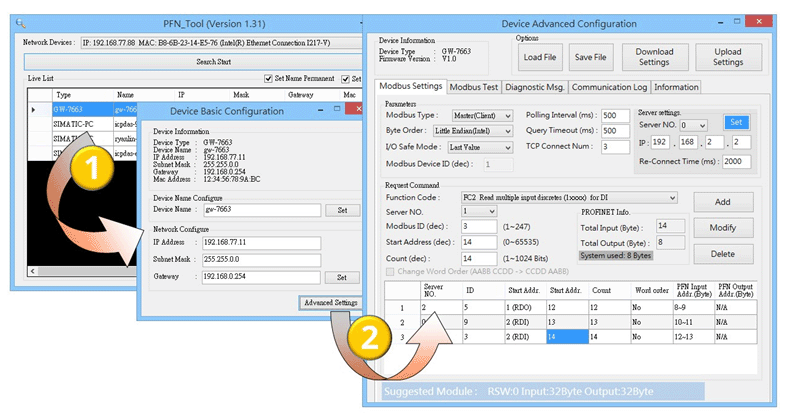Open Advanced Settings button

click(331, 302)
